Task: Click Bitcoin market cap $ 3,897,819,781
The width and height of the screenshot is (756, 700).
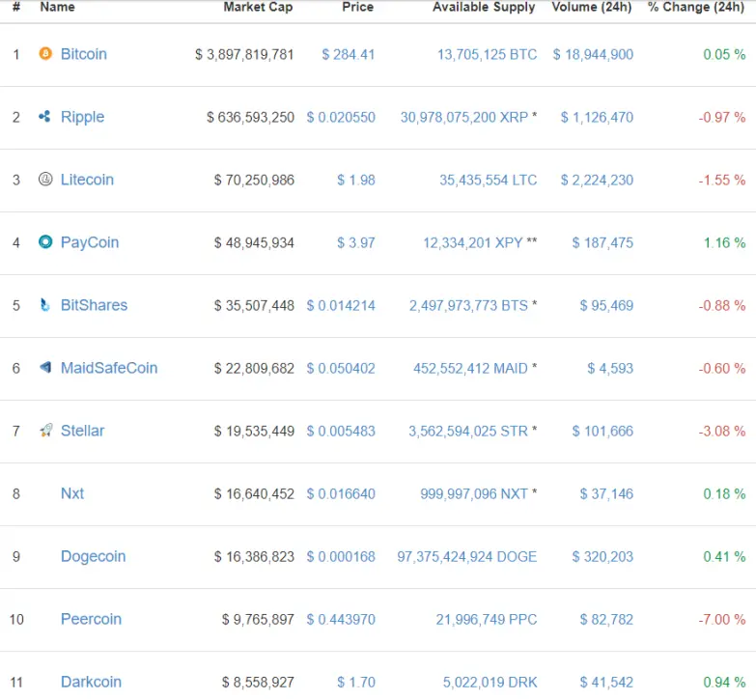Action: click(x=244, y=54)
